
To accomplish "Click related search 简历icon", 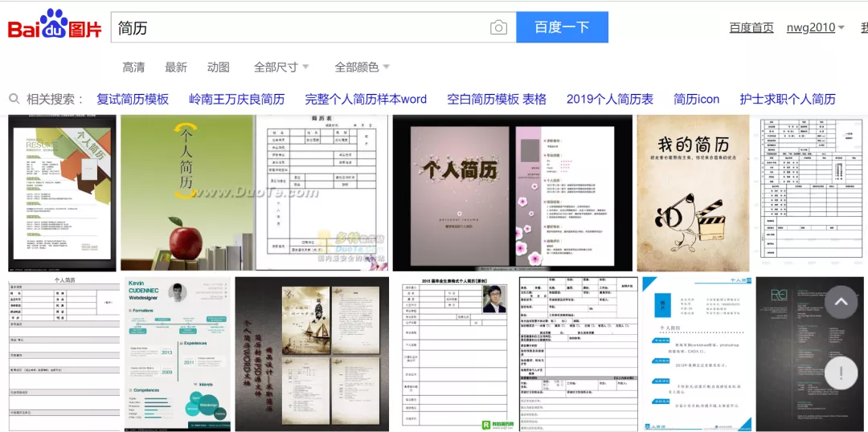I will click(696, 99).
